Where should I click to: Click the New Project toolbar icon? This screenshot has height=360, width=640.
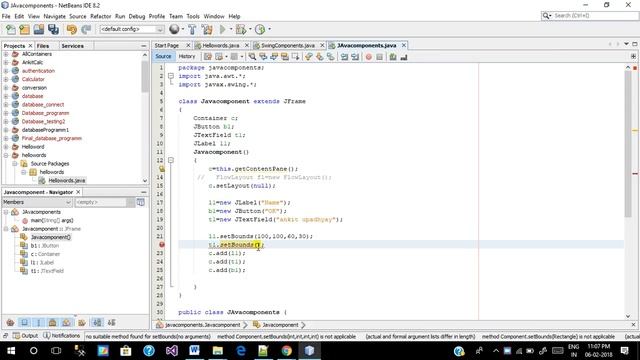tap(24, 29)
